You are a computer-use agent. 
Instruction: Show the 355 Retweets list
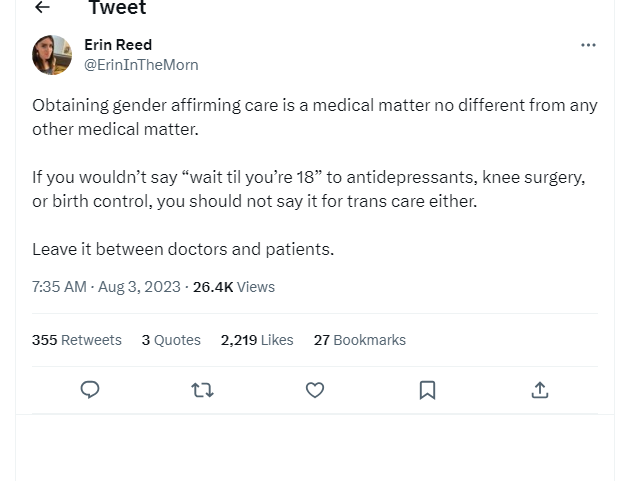(x=77, y=340)
